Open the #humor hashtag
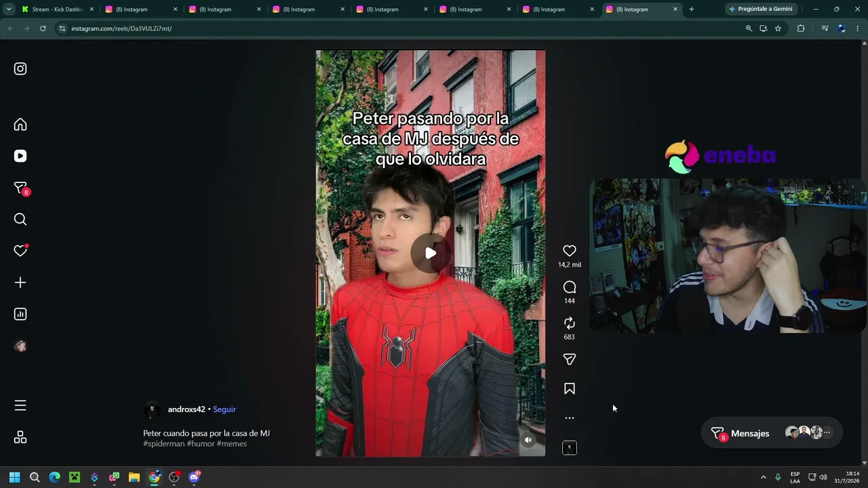Viewport: 868px width, 488px height. [201, 444]
